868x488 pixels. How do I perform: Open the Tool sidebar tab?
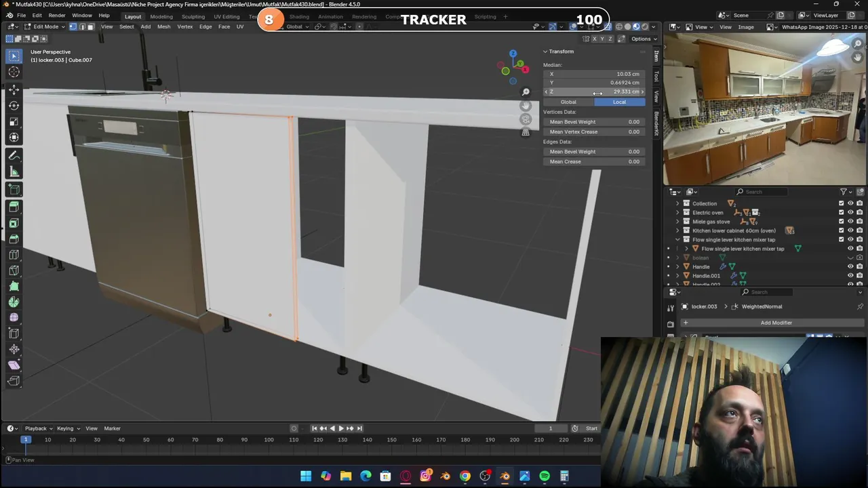(656, 76)
